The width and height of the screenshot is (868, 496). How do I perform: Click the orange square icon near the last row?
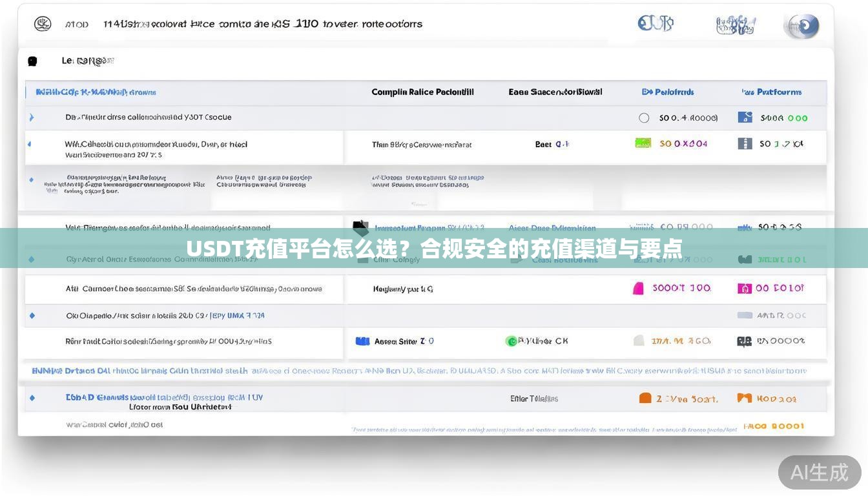click(x=645, y=398)
